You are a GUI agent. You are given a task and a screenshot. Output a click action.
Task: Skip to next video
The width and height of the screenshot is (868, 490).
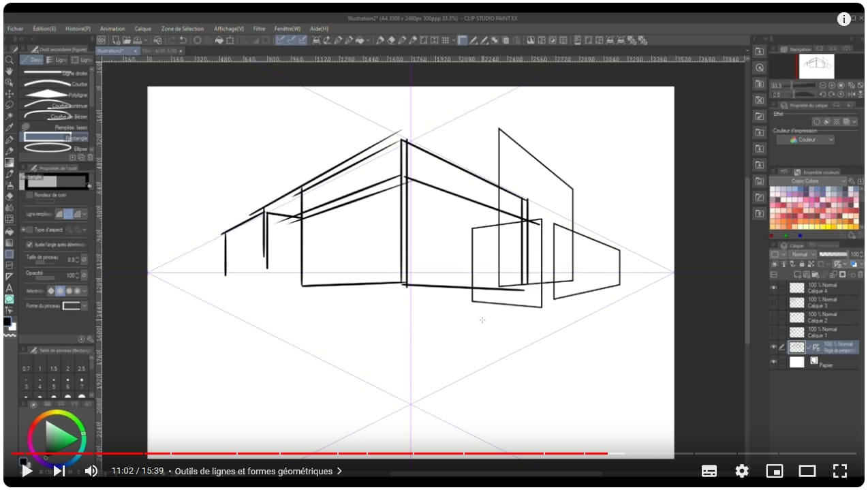(59, 471)
